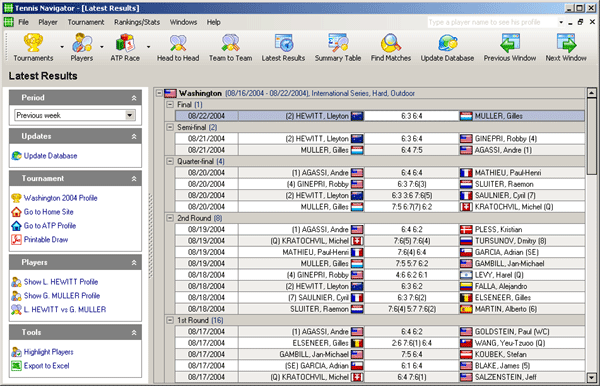Collapse the Period panel
This screenshot has width=600, height=386.
point(134,98)
